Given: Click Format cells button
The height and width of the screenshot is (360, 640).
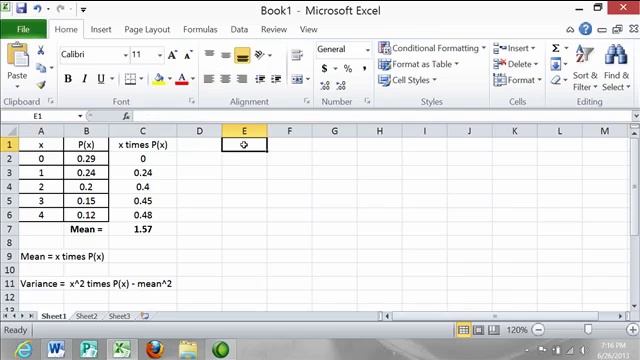Looking at the screenshot, I should [x=517, y=80].
